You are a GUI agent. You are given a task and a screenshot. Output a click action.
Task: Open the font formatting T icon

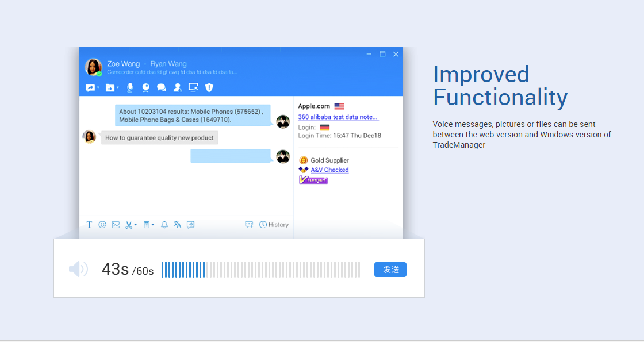(x=89, y=225)
